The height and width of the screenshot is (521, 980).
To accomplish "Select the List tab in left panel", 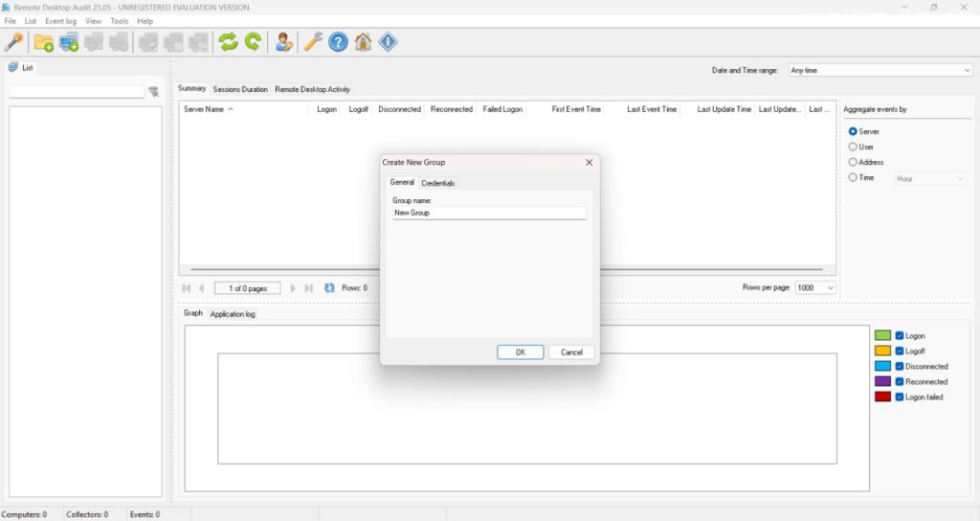I will tap(21, 68).
